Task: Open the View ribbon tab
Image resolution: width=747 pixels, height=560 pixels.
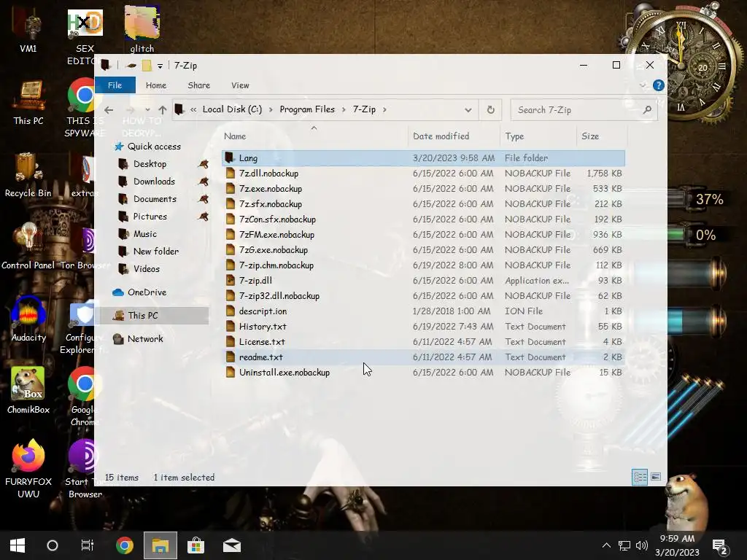Action: pos(240,85)
